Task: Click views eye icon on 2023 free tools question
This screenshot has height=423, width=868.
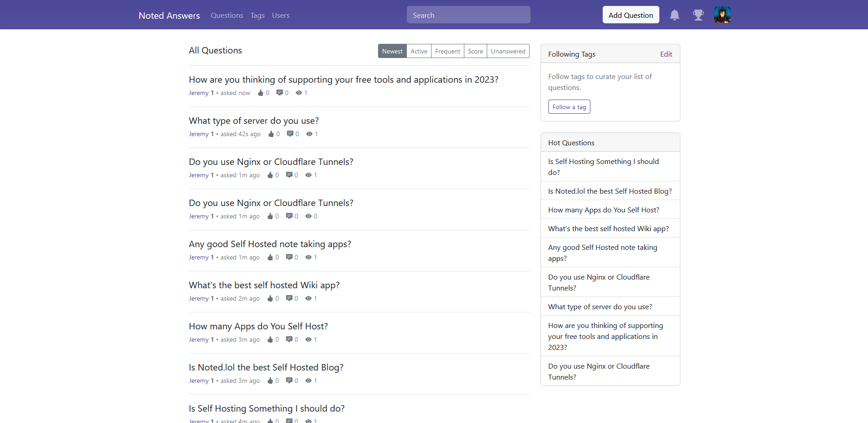Action: [x=299, y=93]
